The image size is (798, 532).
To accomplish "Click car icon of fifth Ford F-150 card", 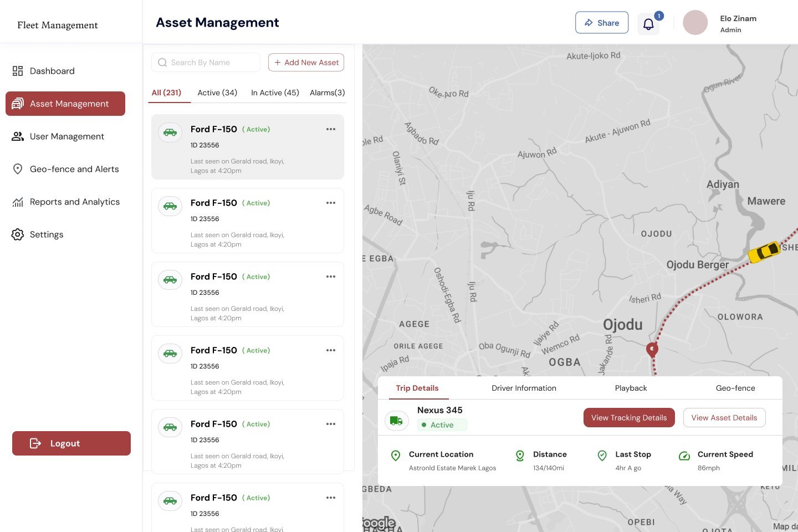I will pyautogui.click(x=170, y=427).
